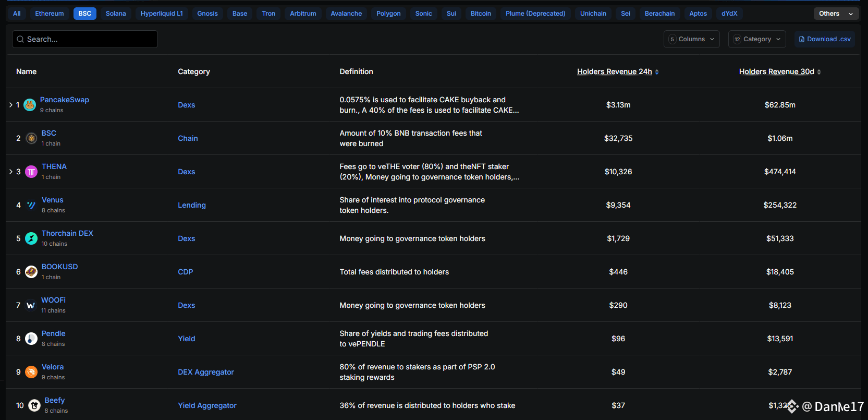Click the Pendle logo icon
The height and width of the screenshot is (420, 868).
[32, 339]
